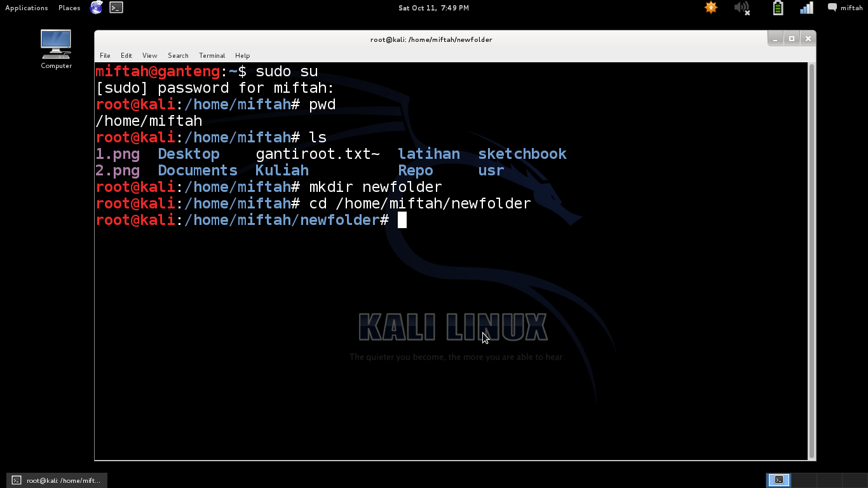Open the terminal Edit menu
This screenshot has width=868, height=488.
tap(126, 55)
